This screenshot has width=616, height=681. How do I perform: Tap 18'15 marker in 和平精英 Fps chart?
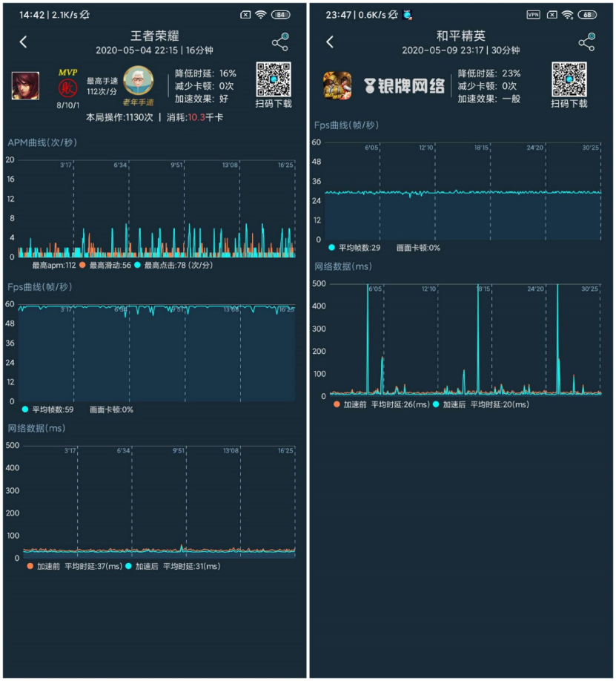[481, 148]
